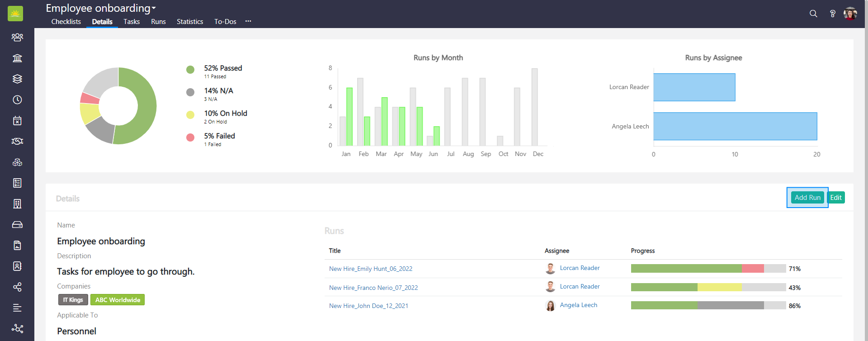Click the handshake icon in sidebar
Image resolution: width=868 pixels, height=341 pixels.
click(17, 141)
